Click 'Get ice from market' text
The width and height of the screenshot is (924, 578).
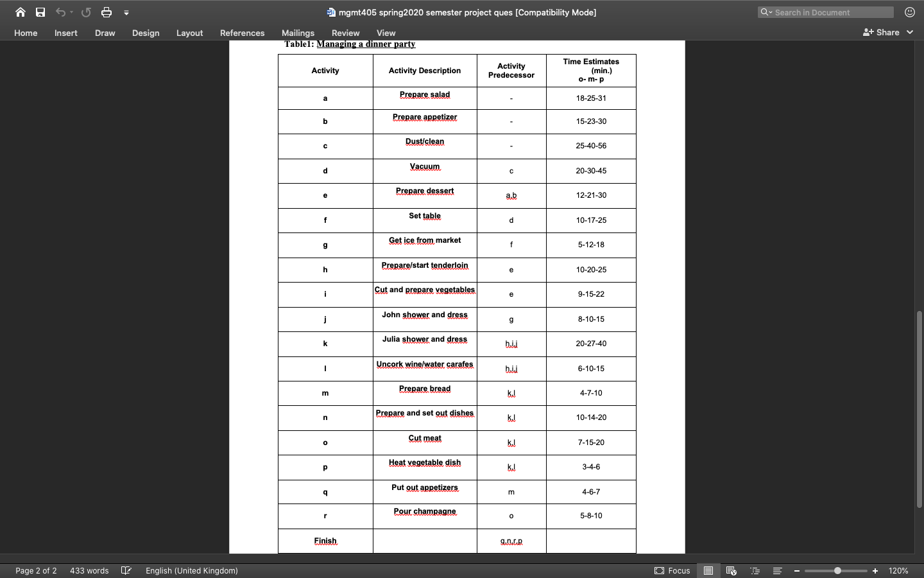click(425, 240)
